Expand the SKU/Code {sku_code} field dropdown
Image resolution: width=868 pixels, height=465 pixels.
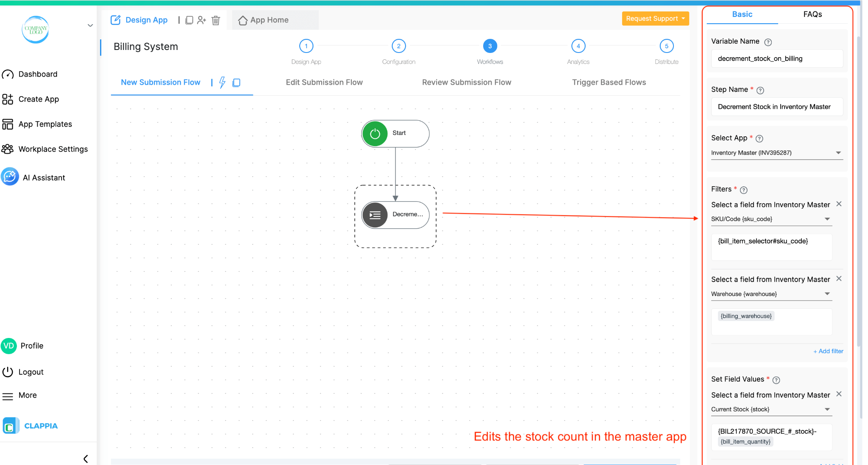tap(827, 219)
